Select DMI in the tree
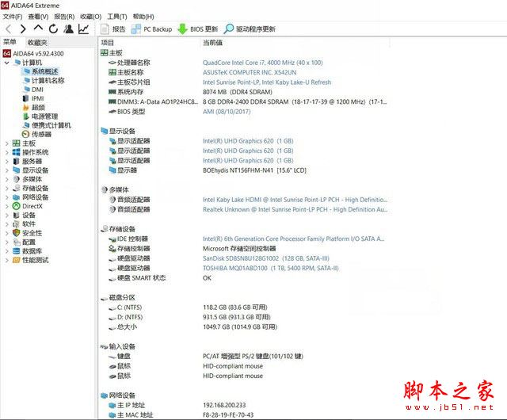 33,90
